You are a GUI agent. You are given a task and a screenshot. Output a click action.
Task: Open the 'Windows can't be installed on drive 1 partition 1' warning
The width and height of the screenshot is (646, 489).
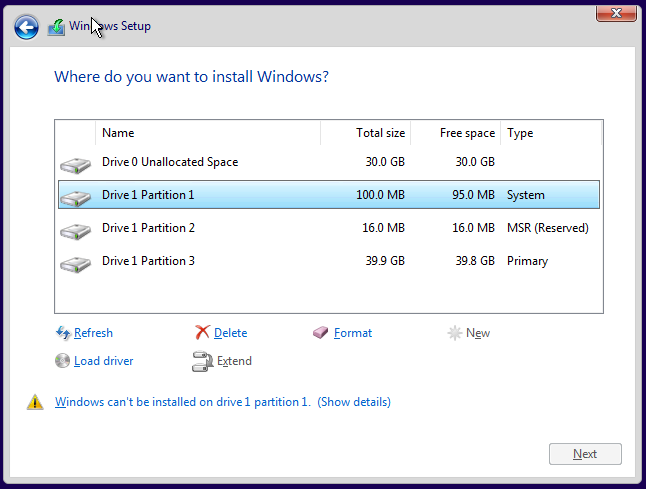(183, 402)
